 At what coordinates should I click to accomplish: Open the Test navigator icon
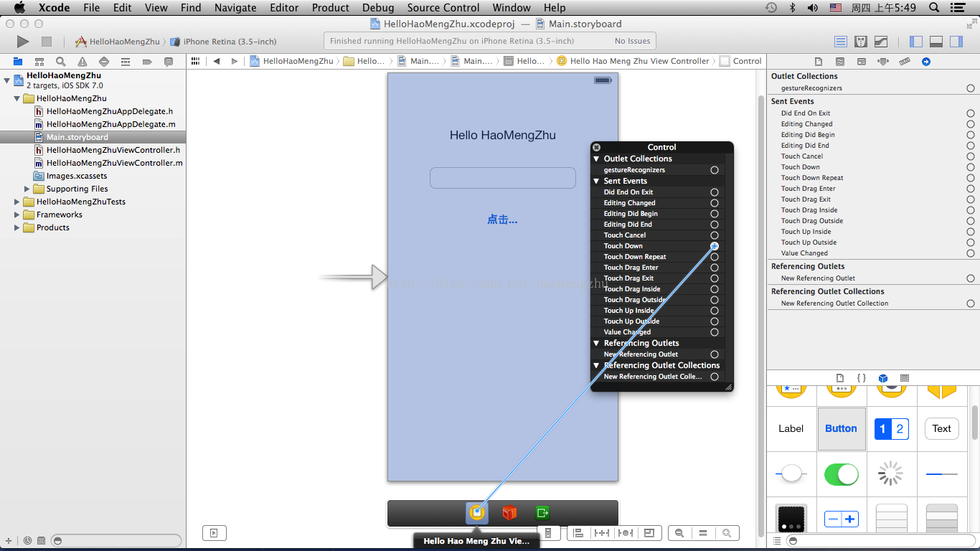point(104,62)
